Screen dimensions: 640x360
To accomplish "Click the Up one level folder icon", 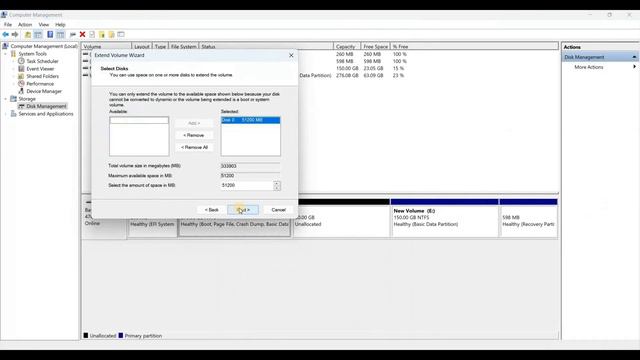I will click(28, 35).
